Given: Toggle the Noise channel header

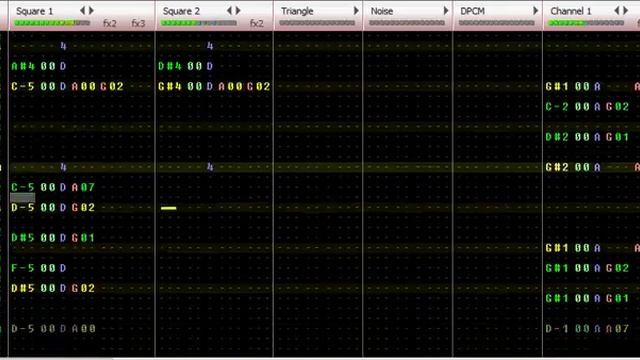Looking at the screenshot, I should [x=382, y=11].
